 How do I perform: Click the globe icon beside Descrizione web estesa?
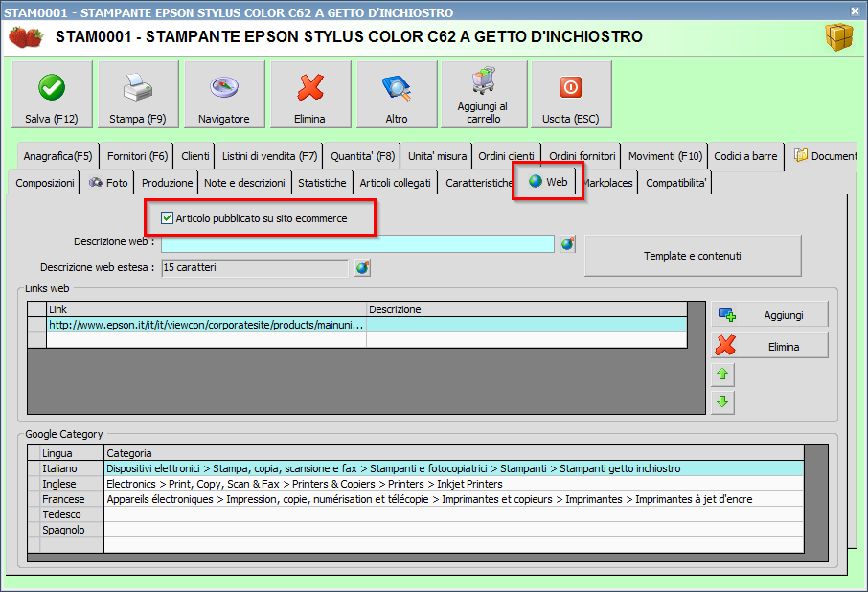click(x=362, y=268)
